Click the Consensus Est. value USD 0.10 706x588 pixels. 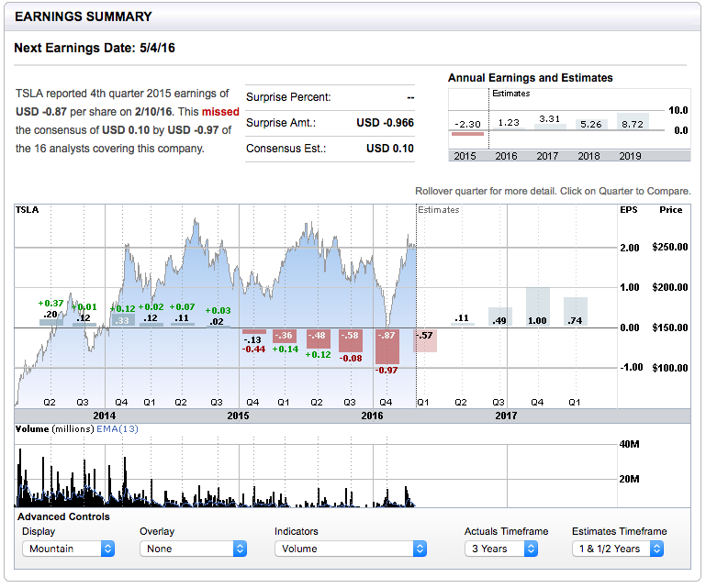point(390,149)
